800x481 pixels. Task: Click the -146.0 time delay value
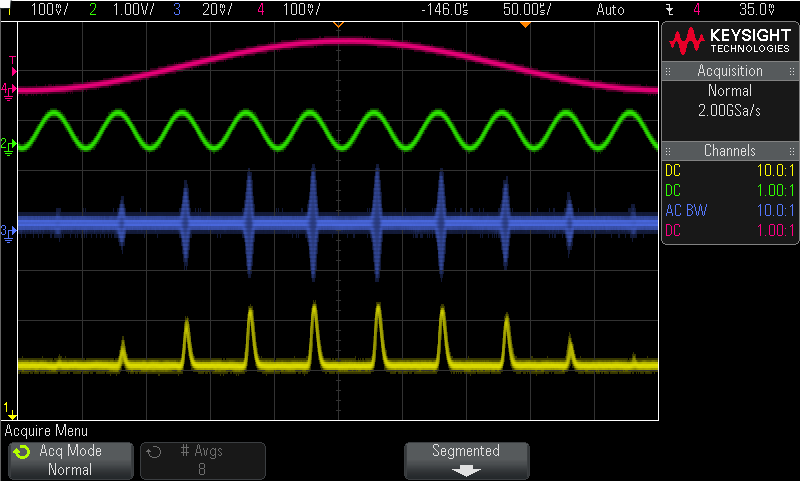click(x=445, y=9)
